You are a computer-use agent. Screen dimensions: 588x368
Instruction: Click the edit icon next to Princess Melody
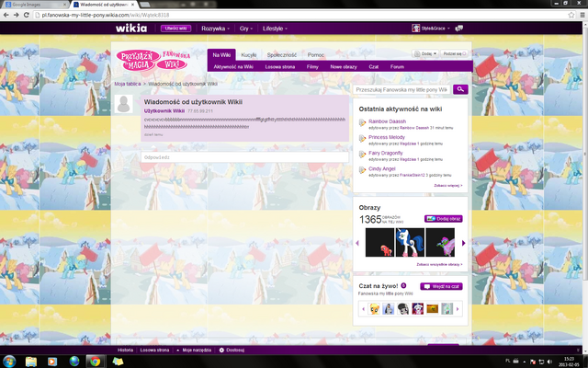(362, 139)
